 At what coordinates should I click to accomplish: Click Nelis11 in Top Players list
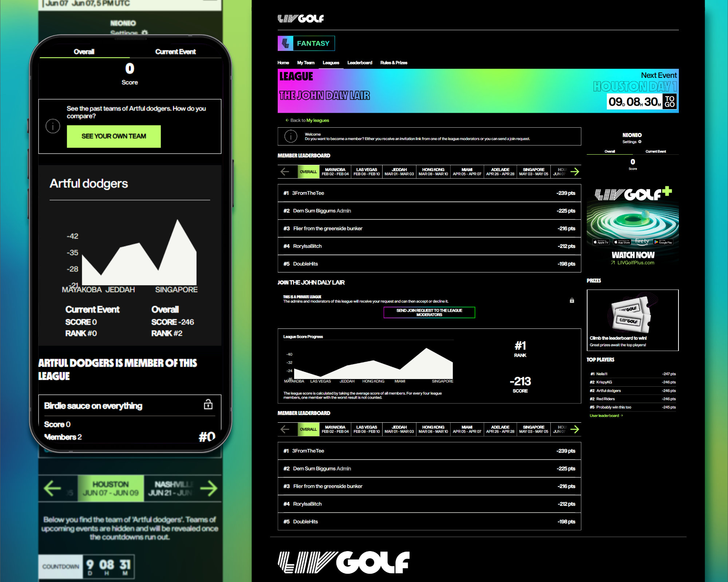click(633, 374)
